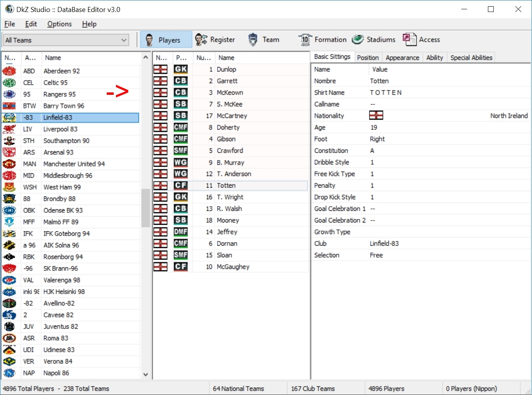Viewport: 532px width, 395px height.
Task: Click the CB position badge for Garrett
Action: click(181, 81)
